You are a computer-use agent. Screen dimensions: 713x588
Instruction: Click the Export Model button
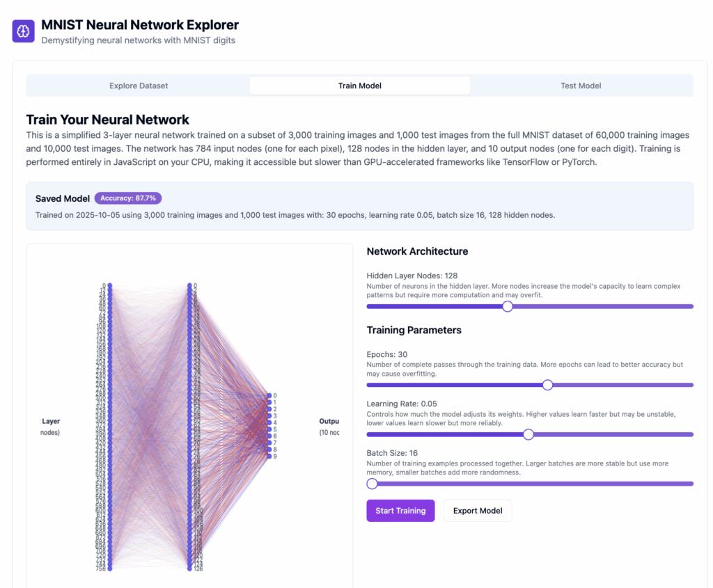click(477, 511)
